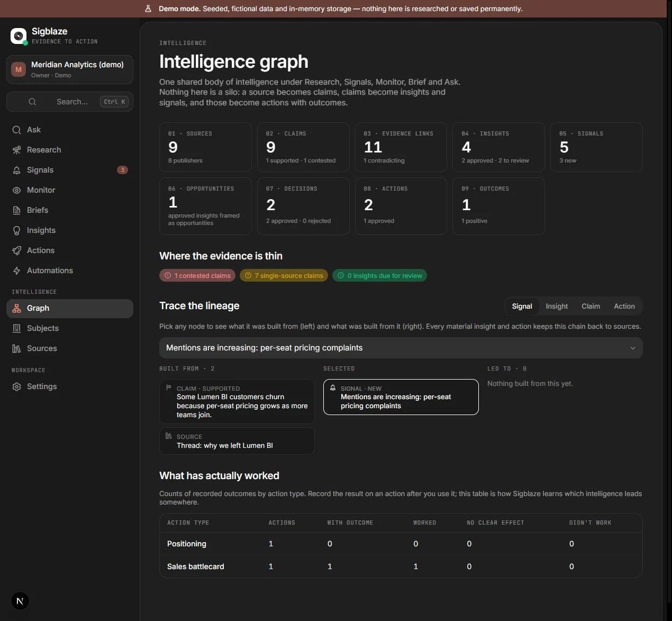672x621 pixels.
Task: Switch lineage view to Claim
Action: click(591, 306)
